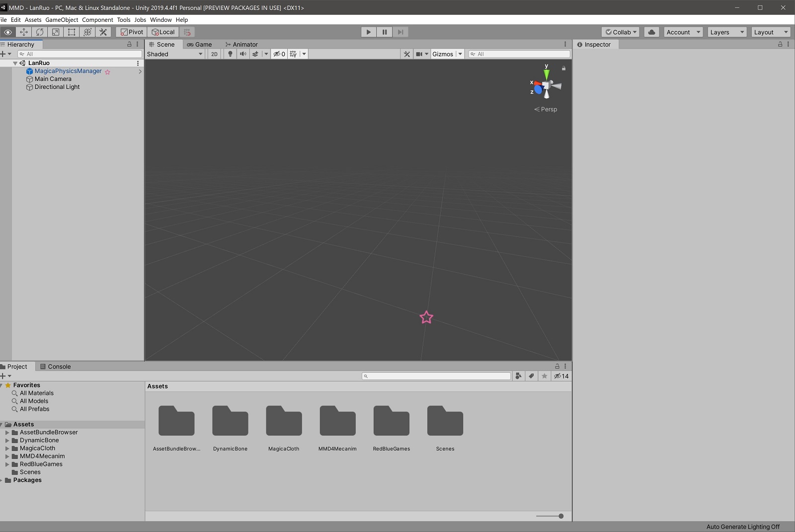This screenshot has height=532, width=795.
Task: Toggle scene effects (skybox, fog)
Action: coord(255,54)
